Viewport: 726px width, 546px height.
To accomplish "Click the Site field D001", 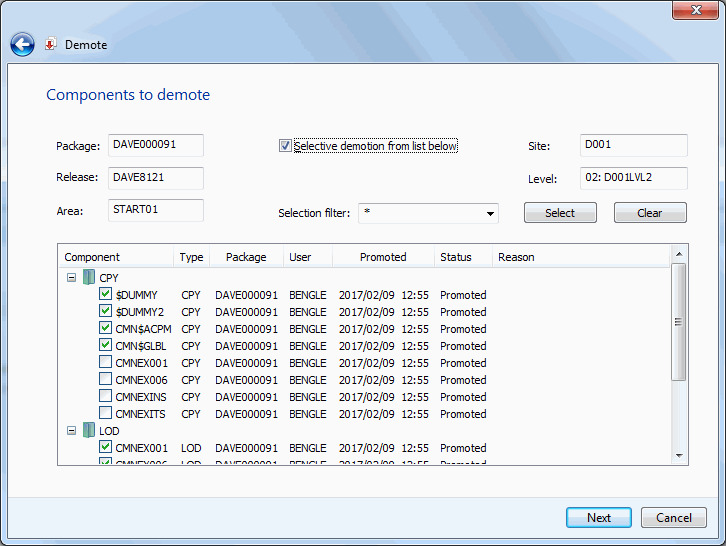I will [633, 145].
